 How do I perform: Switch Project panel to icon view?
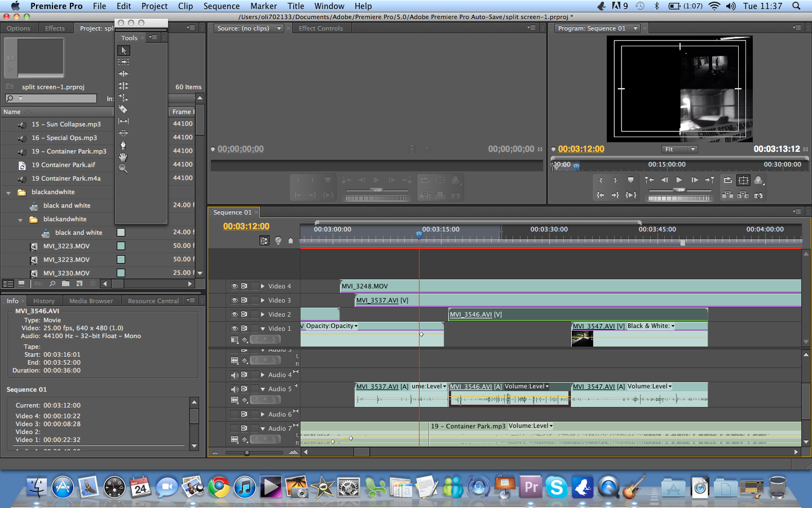click(x=21, y=283)
